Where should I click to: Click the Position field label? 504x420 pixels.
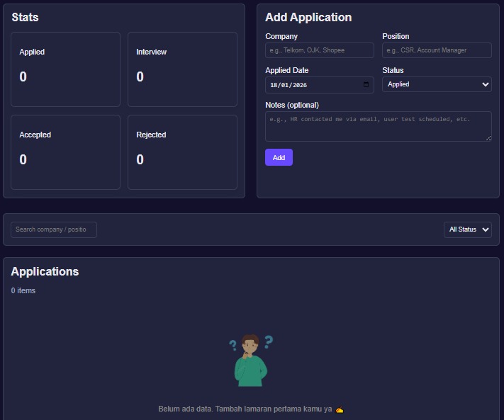[396, 36]
